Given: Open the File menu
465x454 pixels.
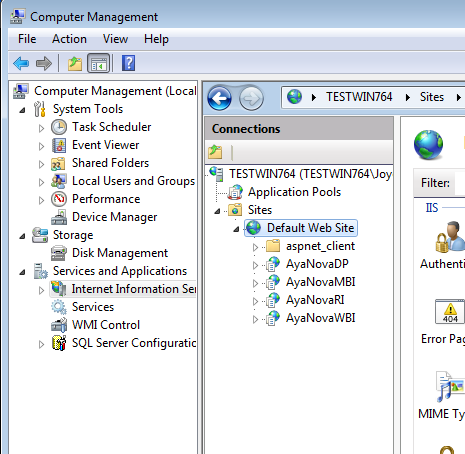Looking at the screenshot, I should point(27,39).
